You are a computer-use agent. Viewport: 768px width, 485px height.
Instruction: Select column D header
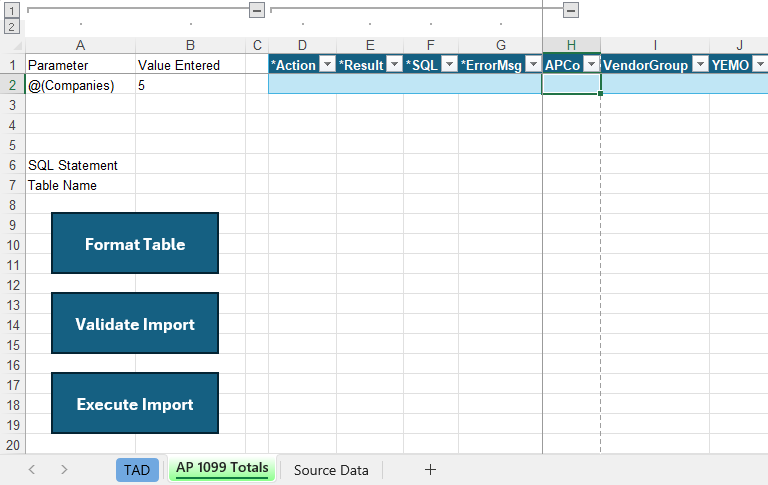302,46
